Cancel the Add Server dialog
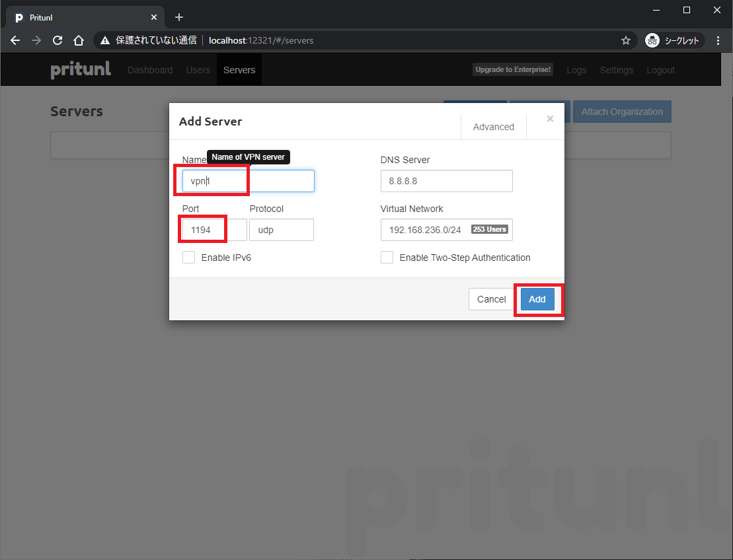This screenshot has width=733, height=560. [491, 299]
